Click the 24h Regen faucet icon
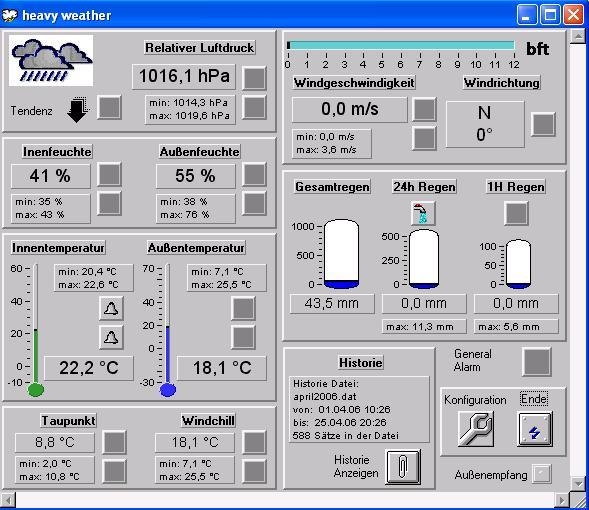589x510 pixels. tap(423, 213)
